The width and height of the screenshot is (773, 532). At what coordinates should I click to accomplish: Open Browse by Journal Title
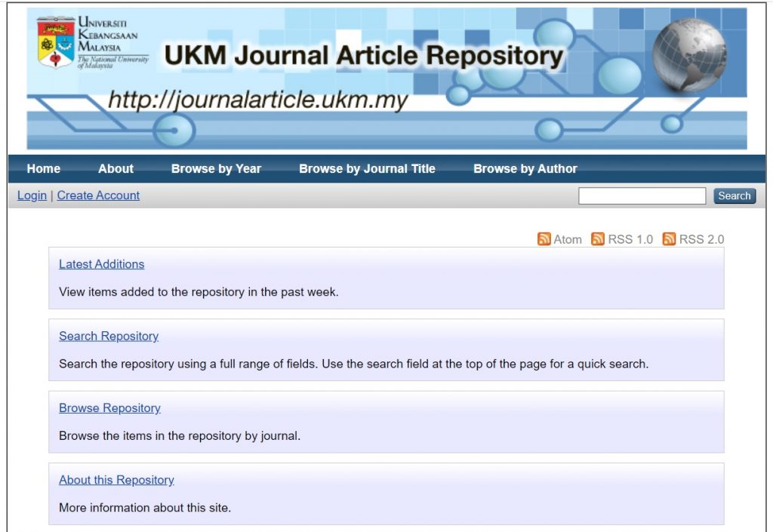367,169
